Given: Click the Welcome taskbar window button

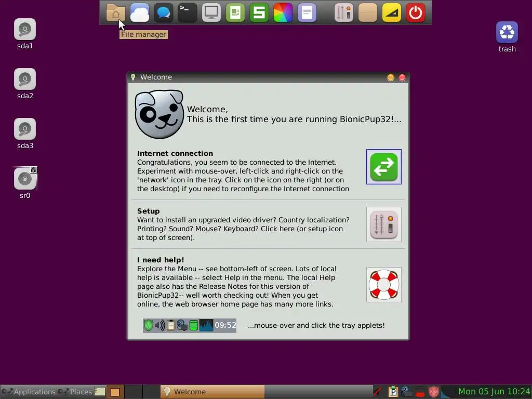Looking at the screenshot, I should tap(212, 392).
